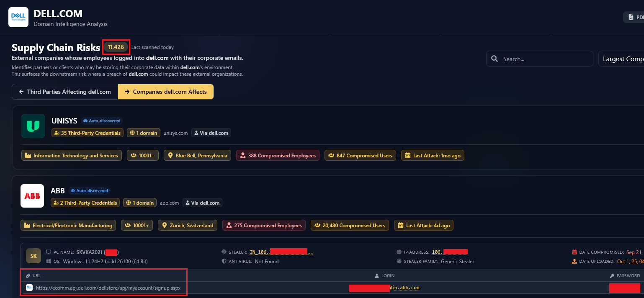Click the Last Attack: 1mo ago tag
Viewport: 644px width, 298px height.
click(433, 156)
